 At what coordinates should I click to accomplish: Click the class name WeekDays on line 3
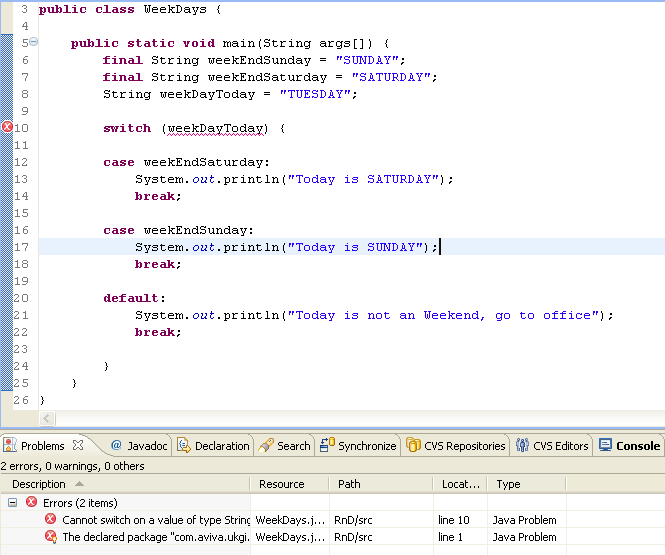tap(175, 9)
